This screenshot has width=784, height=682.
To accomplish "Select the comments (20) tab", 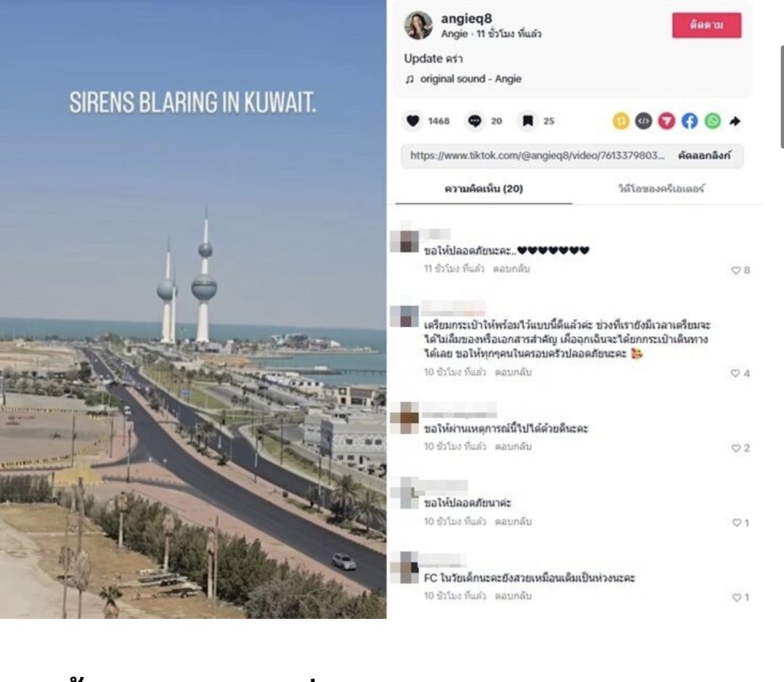I will (483, 189).
